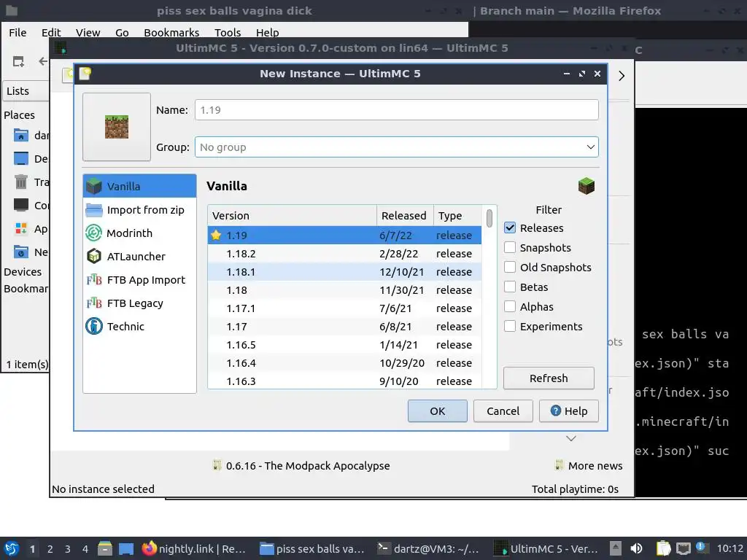
Task: Click the Name input field
Action: [396, 110]
